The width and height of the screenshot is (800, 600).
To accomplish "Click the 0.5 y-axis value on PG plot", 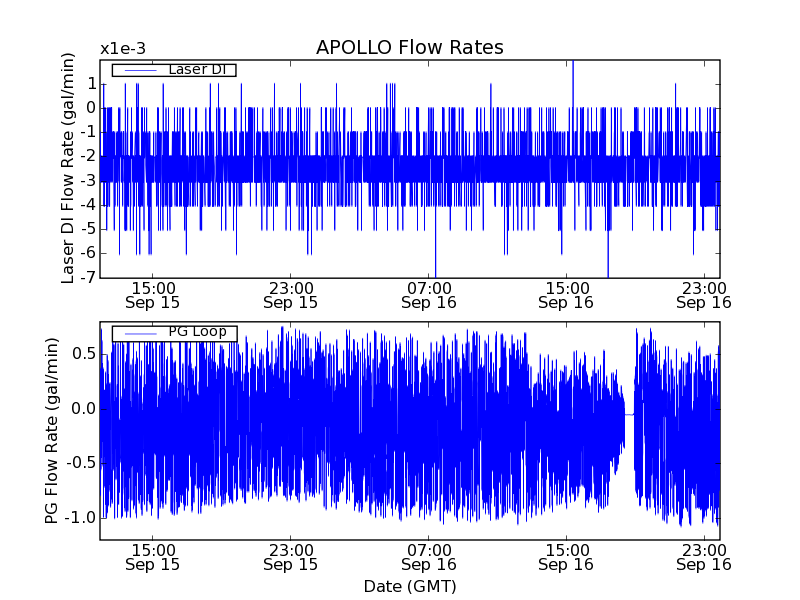I will click(x=84, y=354).
